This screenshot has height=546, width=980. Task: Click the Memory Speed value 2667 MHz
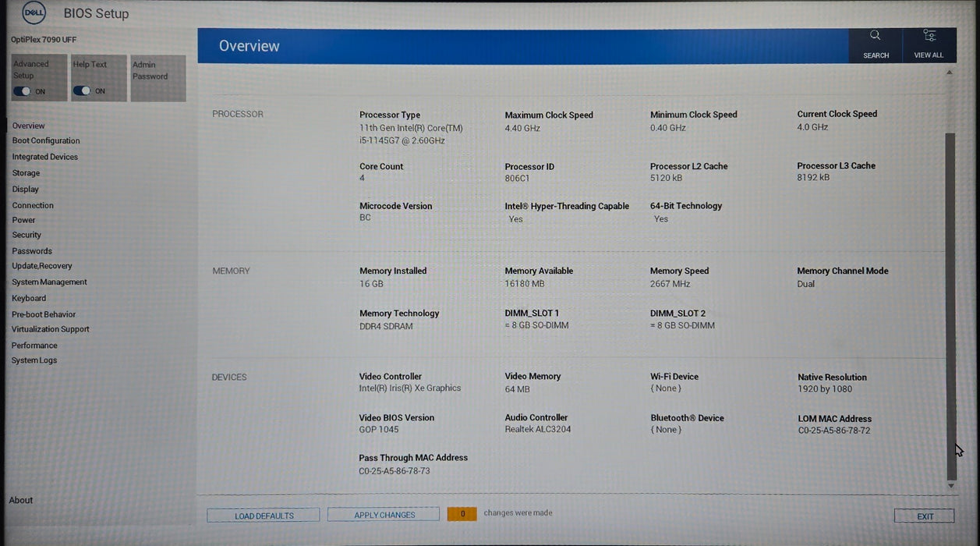click(670, 284)
